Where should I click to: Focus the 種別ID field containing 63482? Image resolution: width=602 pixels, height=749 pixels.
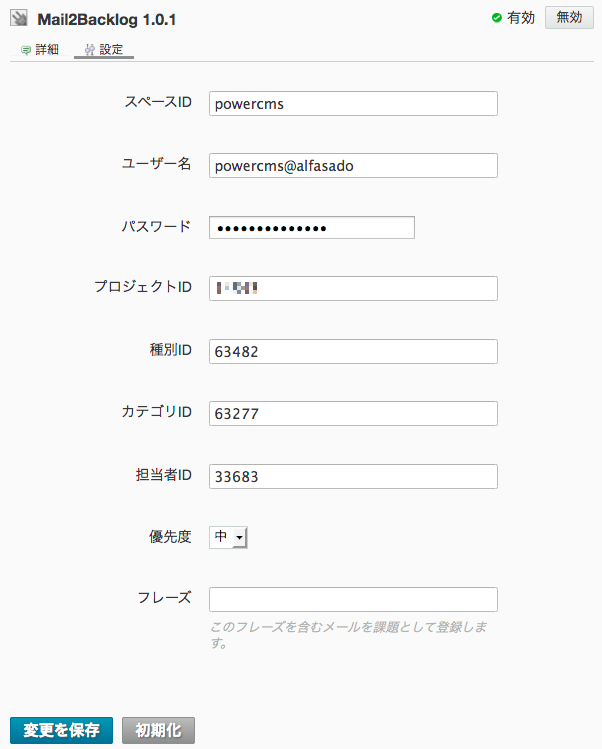tap(353, 352)
